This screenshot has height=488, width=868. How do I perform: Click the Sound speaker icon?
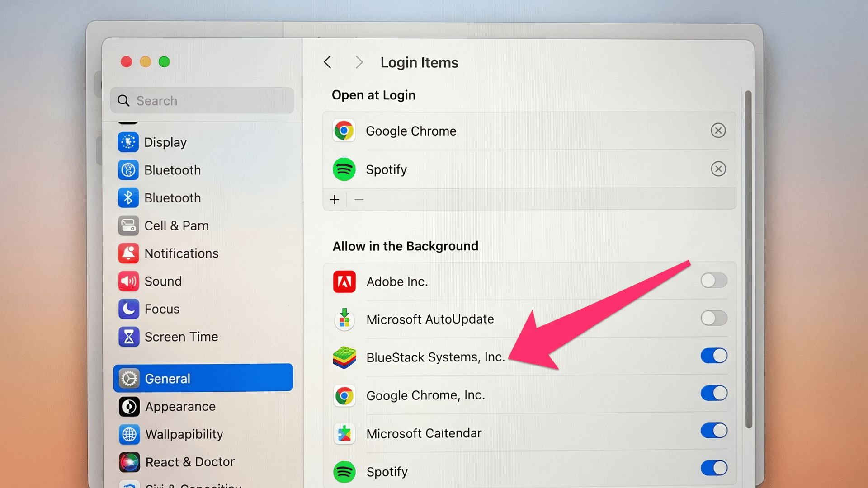[128, 281]
